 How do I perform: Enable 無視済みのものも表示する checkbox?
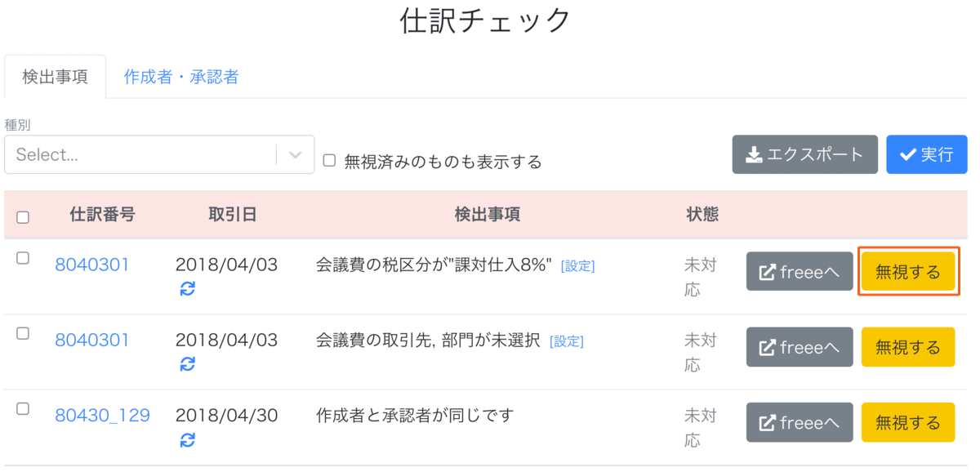(329, 161)
